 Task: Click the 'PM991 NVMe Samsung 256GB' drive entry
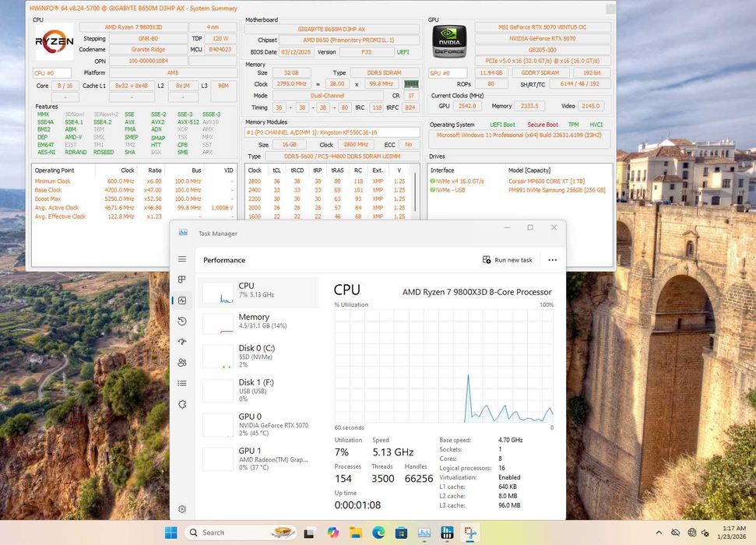tap(557, 190)
